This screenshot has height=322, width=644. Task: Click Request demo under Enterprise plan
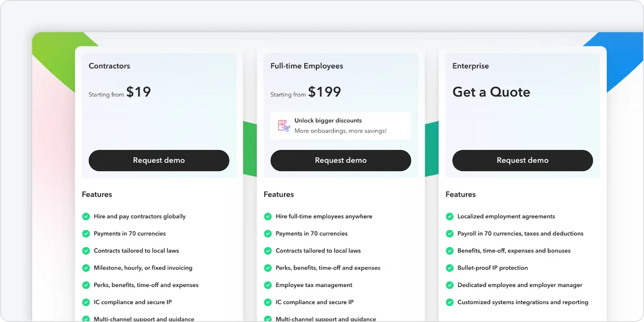[522, 161]
